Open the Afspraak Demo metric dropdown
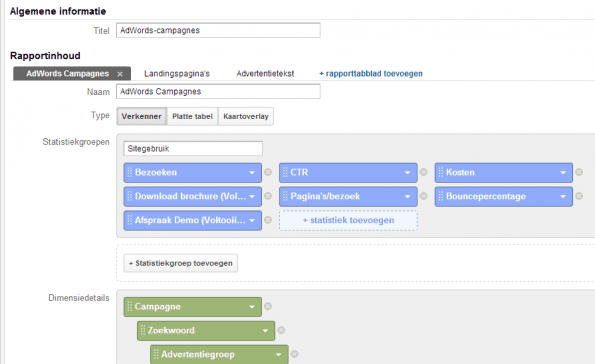 point(252,221)
